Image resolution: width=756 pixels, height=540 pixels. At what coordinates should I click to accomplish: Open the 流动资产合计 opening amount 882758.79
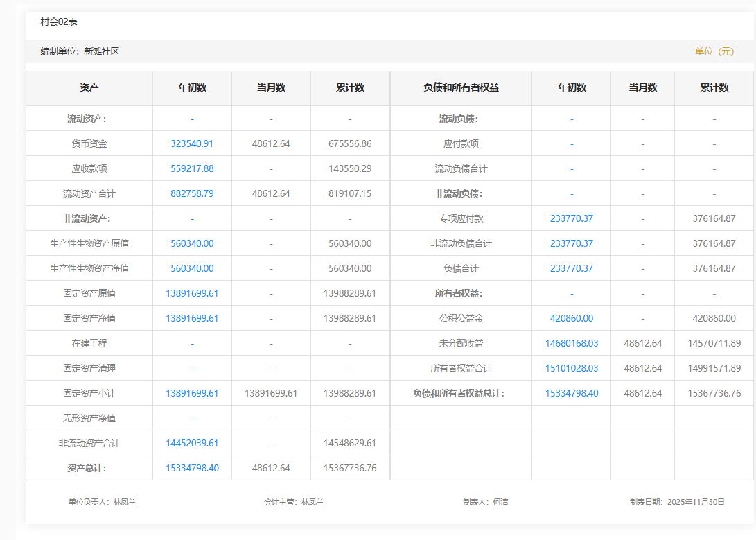[x=192, y=193]
